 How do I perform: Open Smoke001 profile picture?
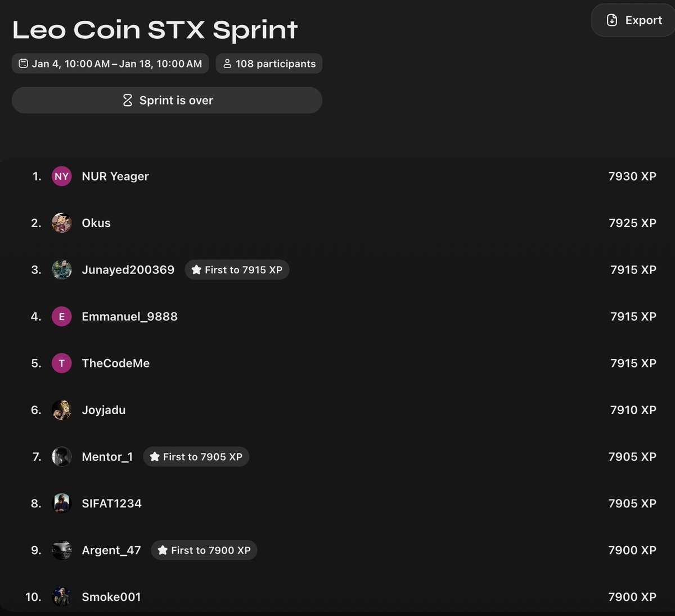(x=62, y=596)
